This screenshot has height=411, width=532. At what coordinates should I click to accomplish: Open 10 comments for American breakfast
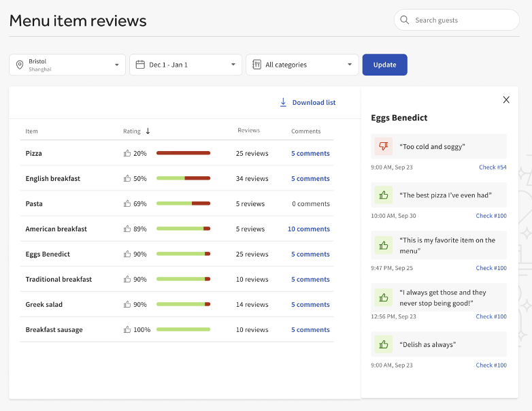308,229
